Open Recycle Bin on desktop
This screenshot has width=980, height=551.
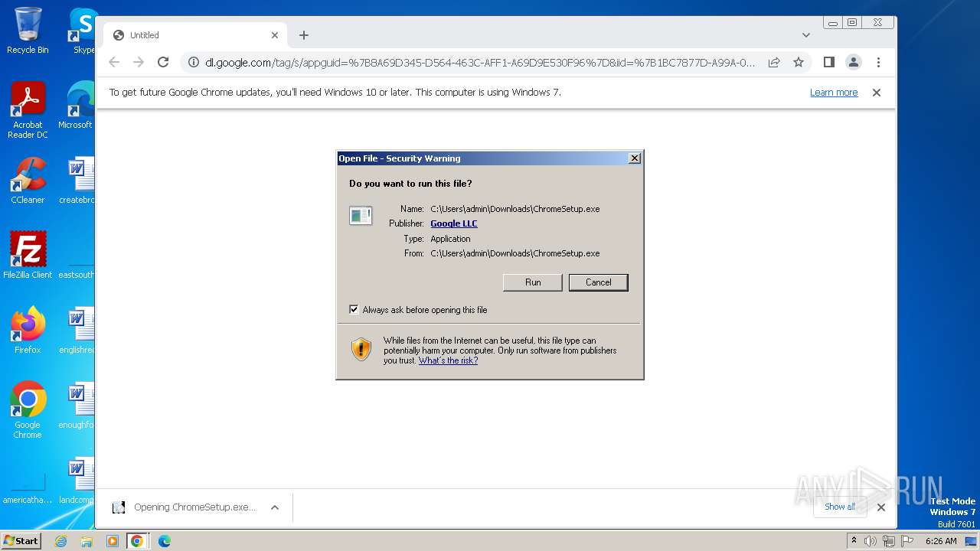coord(28,31)
